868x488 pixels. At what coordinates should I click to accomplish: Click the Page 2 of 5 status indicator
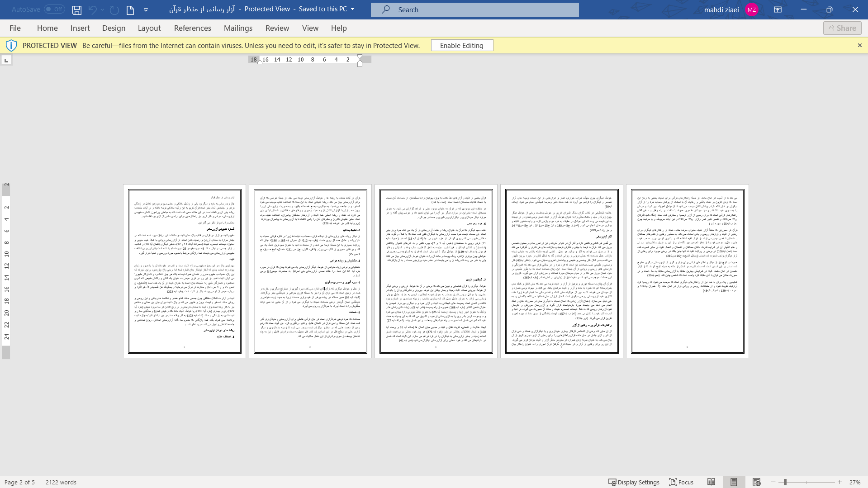(x=19, y=482)
